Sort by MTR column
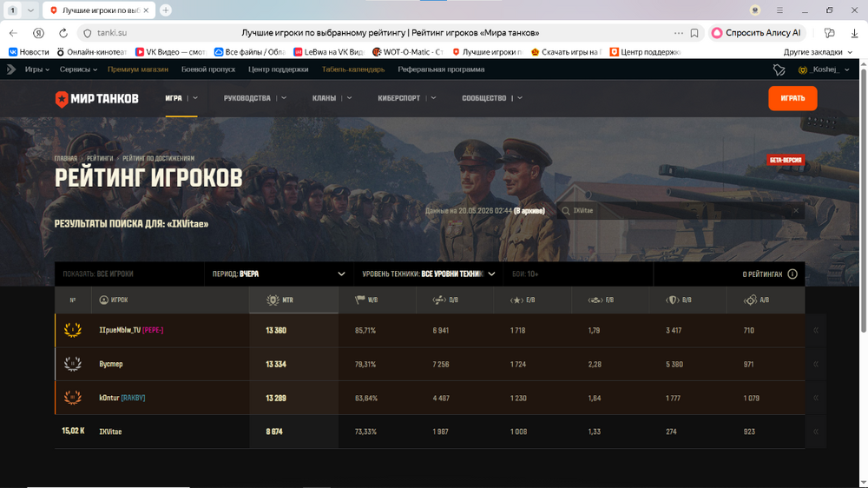The image size is (868, 488). pyautogui.click(x=293, y=300)
